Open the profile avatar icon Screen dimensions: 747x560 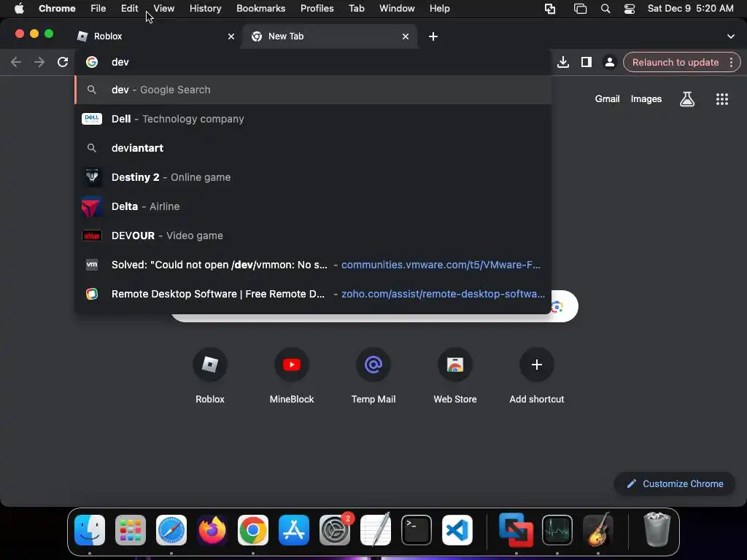coord(609,62)
